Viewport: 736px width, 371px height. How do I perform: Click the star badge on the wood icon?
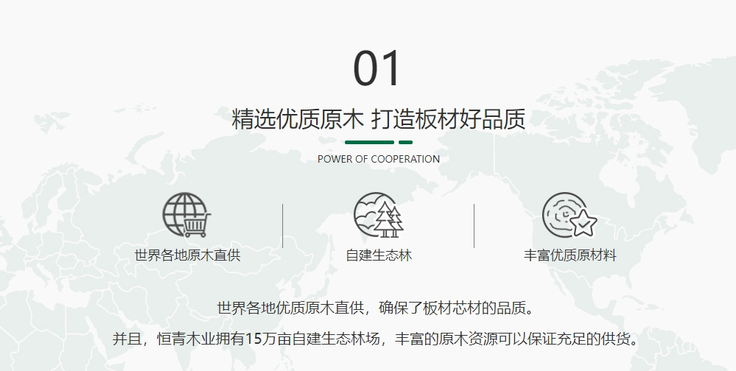point(583,224)
